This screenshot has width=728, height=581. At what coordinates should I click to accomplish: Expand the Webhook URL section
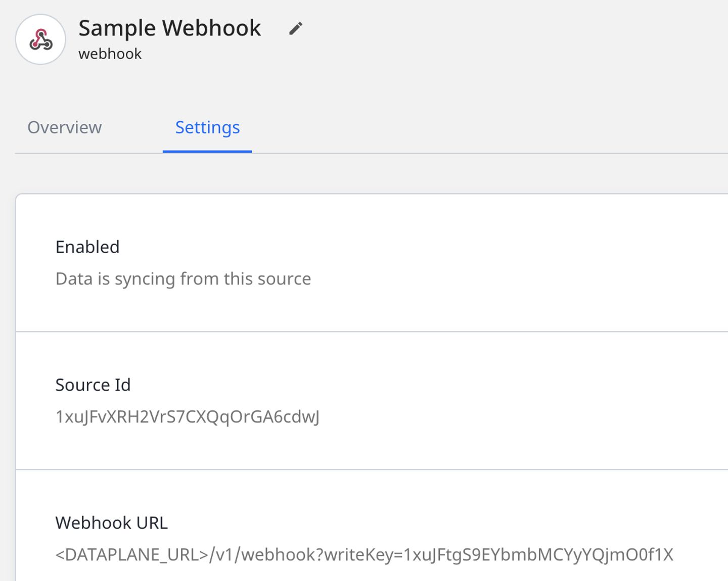[x=112, y=523]
